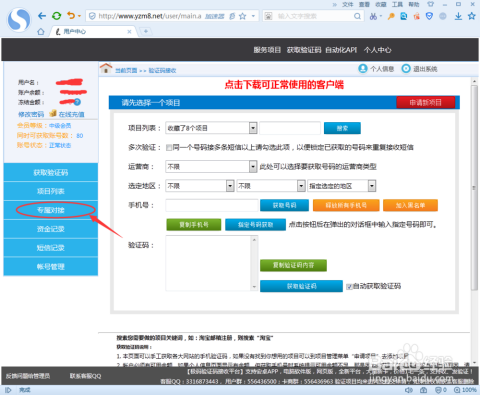Open 获取验证码 in top navigation
Image resolution: width=480 pixels, height=395 pixels.
304,50
